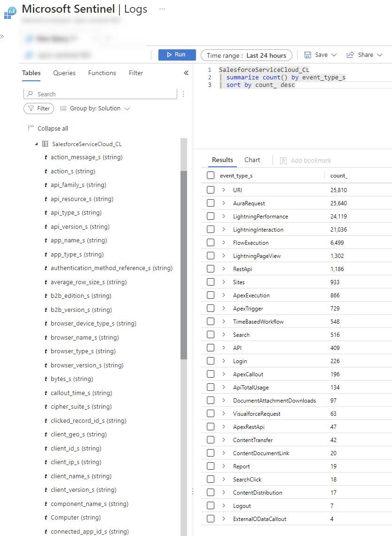392x536 pixels.
Task: Expand the ApexTrigger result row
Action: (x=224, y=308)
